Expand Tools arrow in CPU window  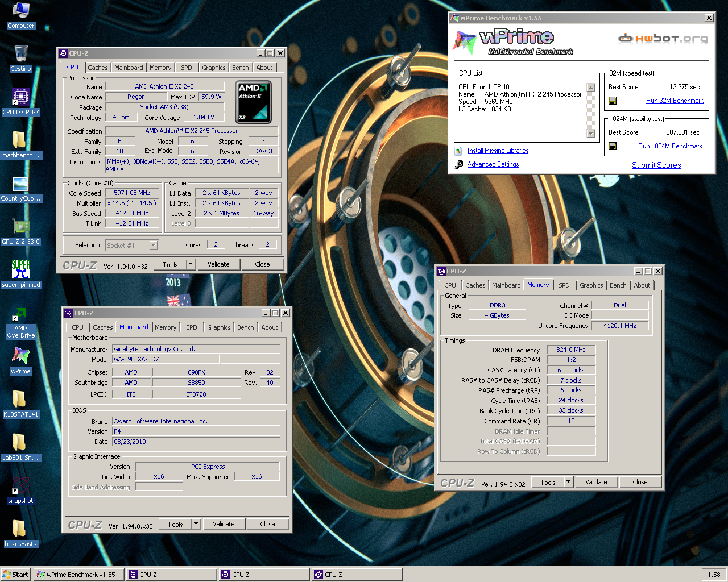[191, 264]
